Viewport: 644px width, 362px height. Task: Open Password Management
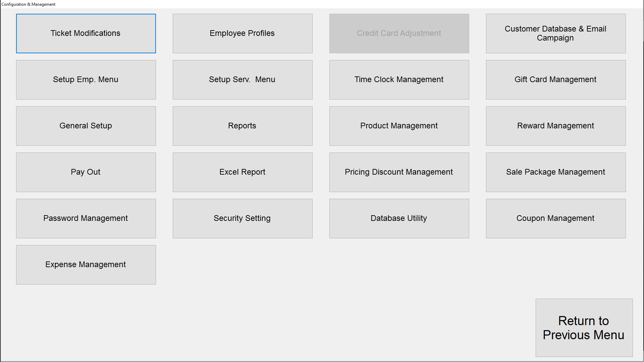(86, 219)
